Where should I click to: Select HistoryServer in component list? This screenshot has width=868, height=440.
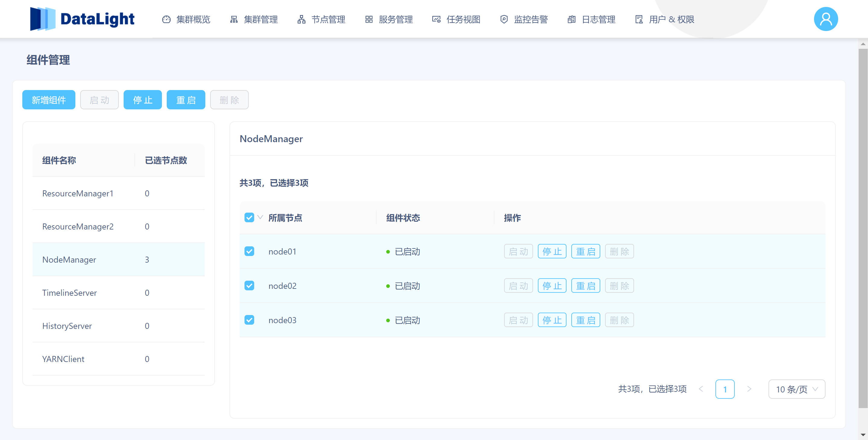pyautogui.click(x=118, y=326)
